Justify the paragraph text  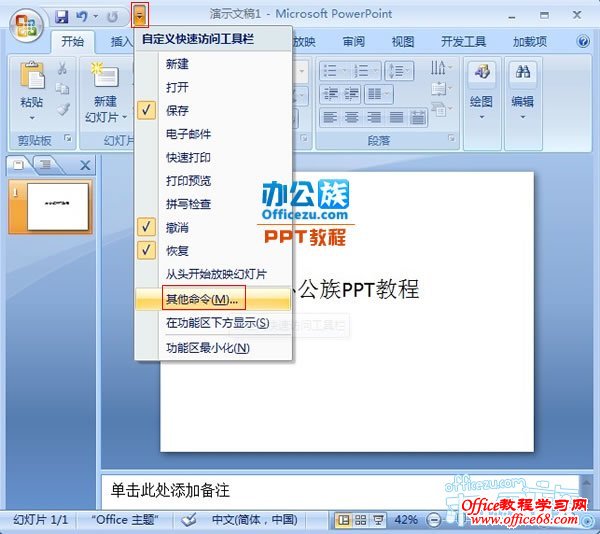(396, 117)
